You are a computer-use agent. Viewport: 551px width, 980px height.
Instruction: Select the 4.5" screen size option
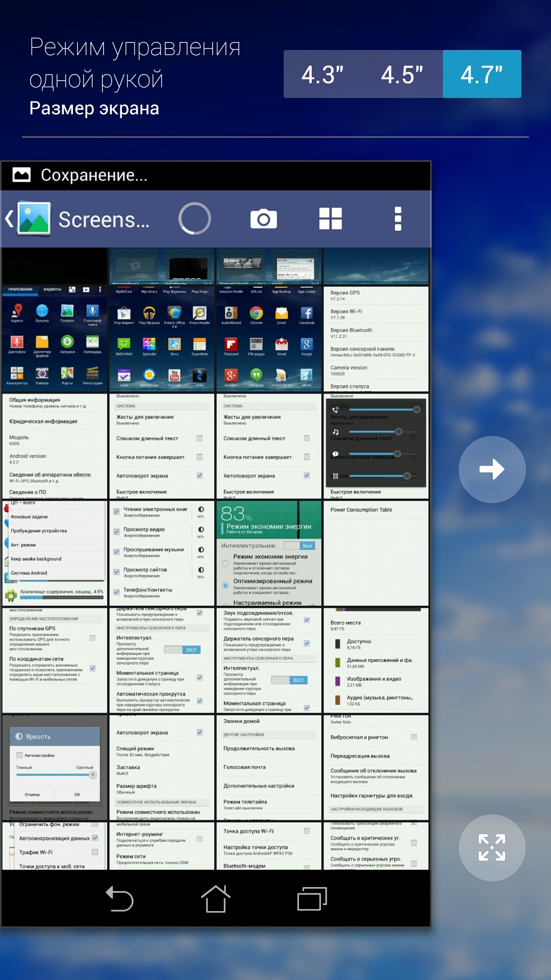tap(402, 75)
